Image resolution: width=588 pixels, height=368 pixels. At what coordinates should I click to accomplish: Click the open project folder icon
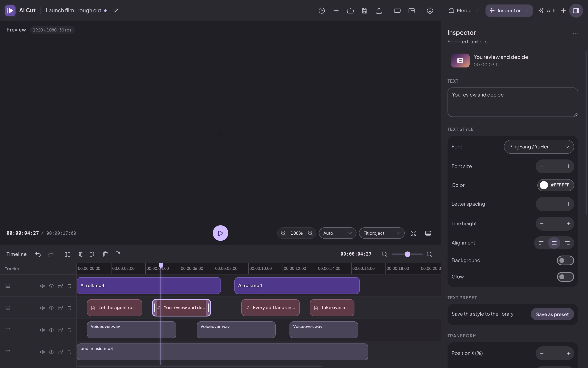tap(350, 10)
